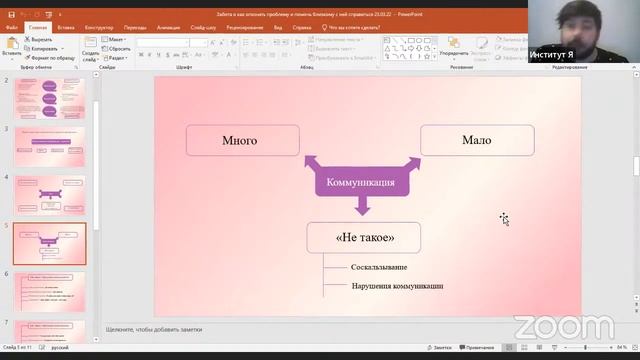Screen dimensions: 640x360
Task: Open the File (Файл) tab
Action: (11, 27)
